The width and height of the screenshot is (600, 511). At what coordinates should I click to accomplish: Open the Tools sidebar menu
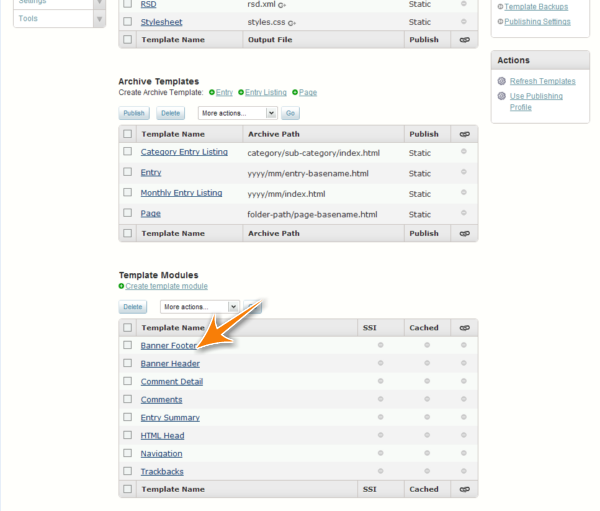point(28,18)
